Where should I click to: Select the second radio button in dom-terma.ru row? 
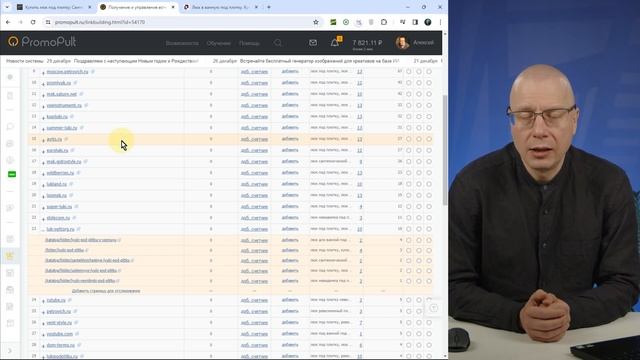coord(419,345)
